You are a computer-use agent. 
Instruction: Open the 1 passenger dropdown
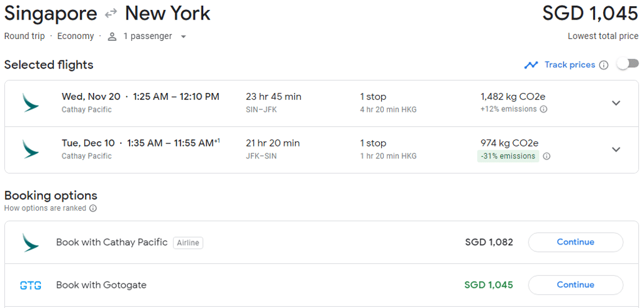coord(183,36)
